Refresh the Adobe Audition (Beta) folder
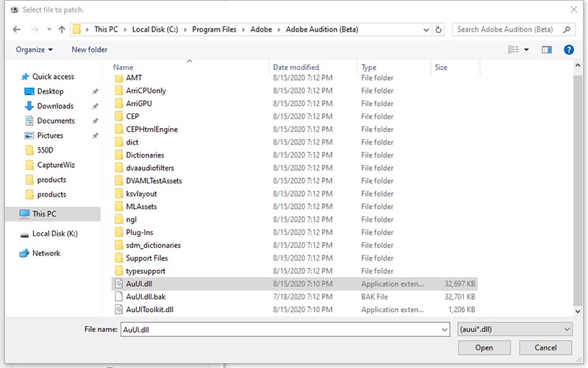Viewport: 588px width, 368px height. point(438,29)
